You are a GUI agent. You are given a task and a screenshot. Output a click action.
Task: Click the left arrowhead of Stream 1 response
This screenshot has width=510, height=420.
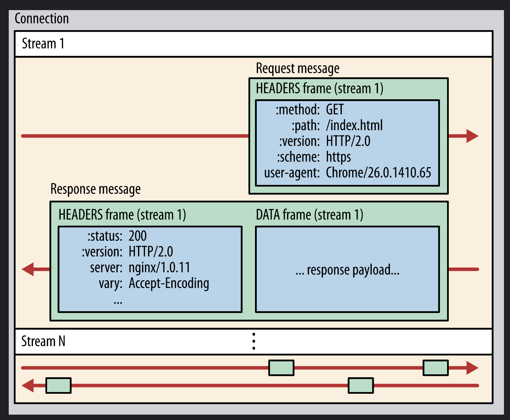[28, 269]
